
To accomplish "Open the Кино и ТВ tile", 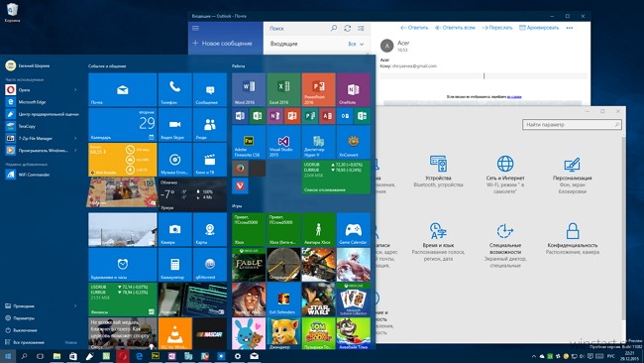I will tap(210, 160).
